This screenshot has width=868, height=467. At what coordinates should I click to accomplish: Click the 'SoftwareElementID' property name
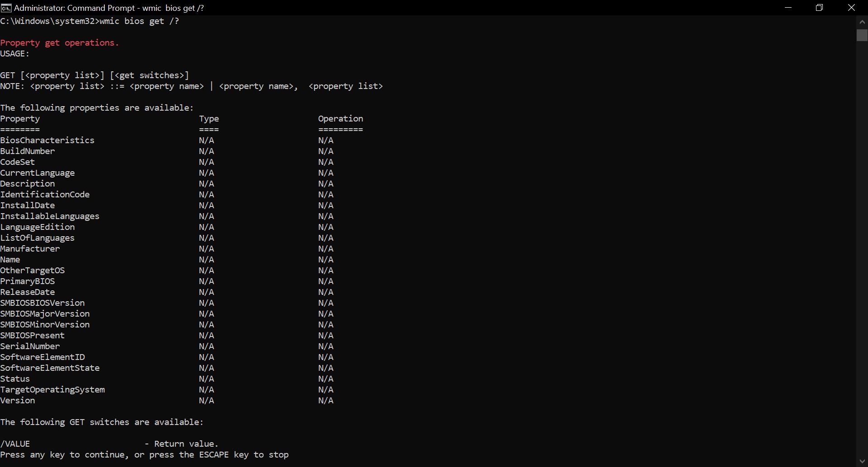42,357
